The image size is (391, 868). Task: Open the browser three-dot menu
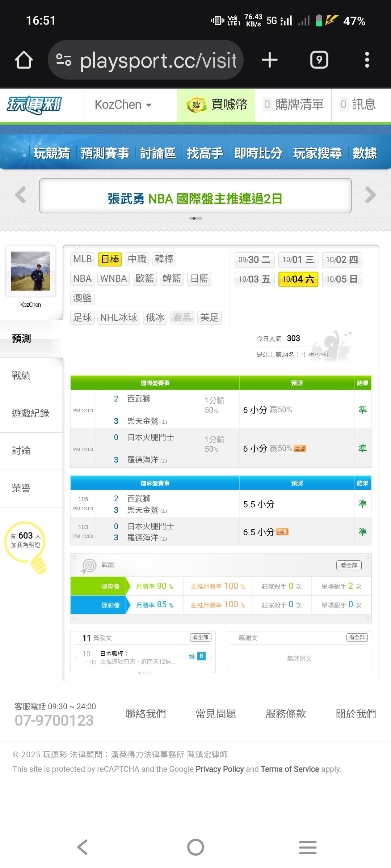tap(367, 60)
